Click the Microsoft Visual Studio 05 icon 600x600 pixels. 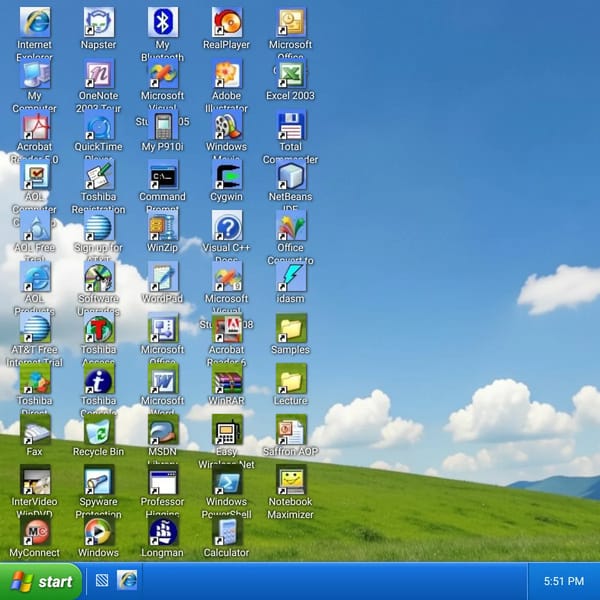click(163, 73)
